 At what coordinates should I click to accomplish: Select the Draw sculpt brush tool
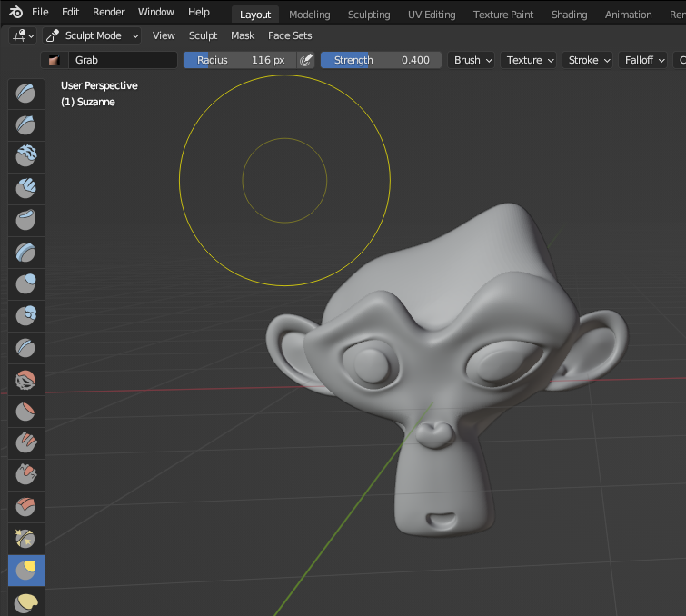point(25,94)
